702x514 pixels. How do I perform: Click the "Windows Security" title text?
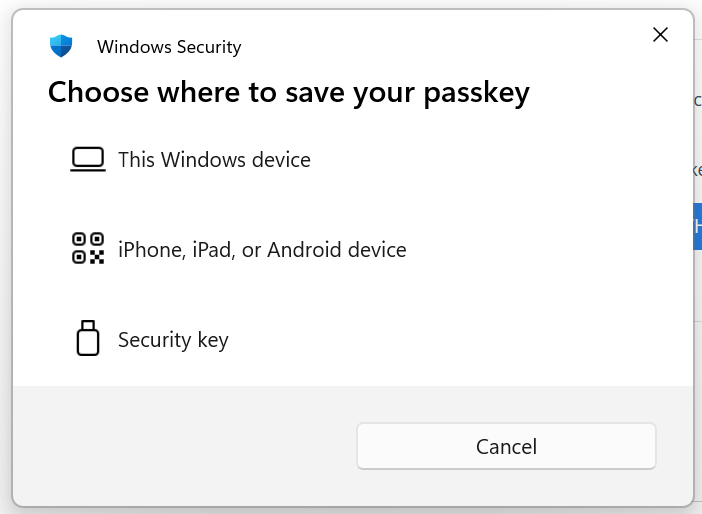click(x=169, y=47)
